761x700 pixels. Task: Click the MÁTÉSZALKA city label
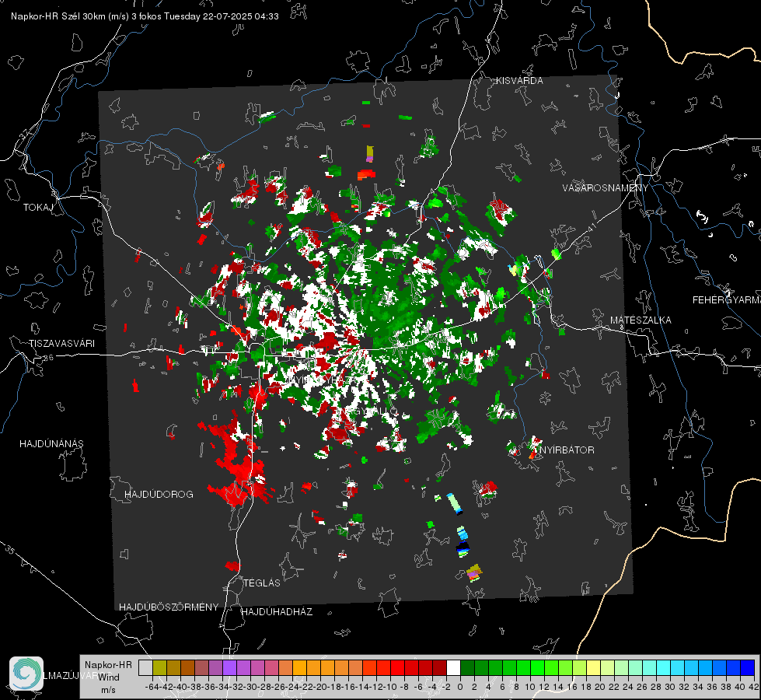pyautogui.click(x=641, y=320)
